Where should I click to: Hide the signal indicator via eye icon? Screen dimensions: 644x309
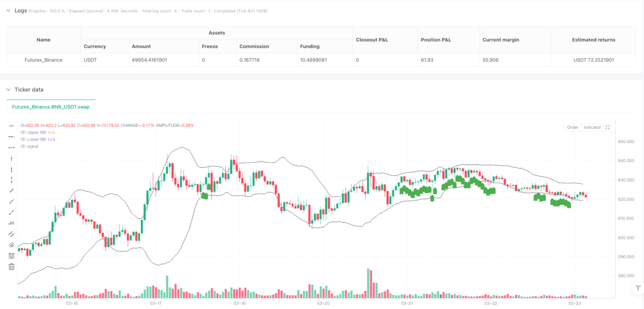pos(23,146)
